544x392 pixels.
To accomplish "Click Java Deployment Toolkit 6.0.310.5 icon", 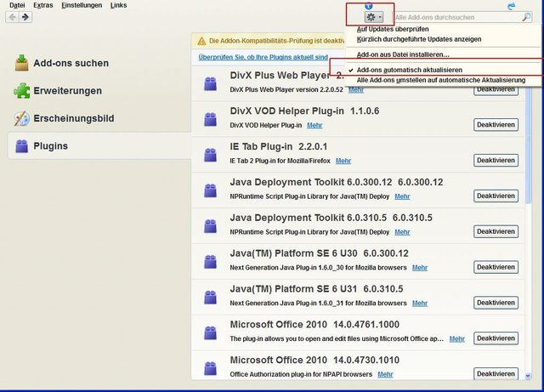I will (x=210, y=226).
